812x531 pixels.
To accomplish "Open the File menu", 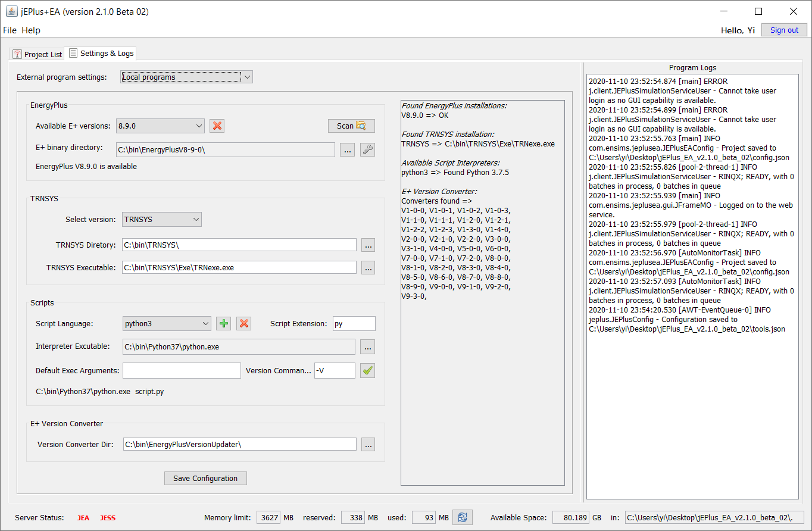I will point(10,30).
